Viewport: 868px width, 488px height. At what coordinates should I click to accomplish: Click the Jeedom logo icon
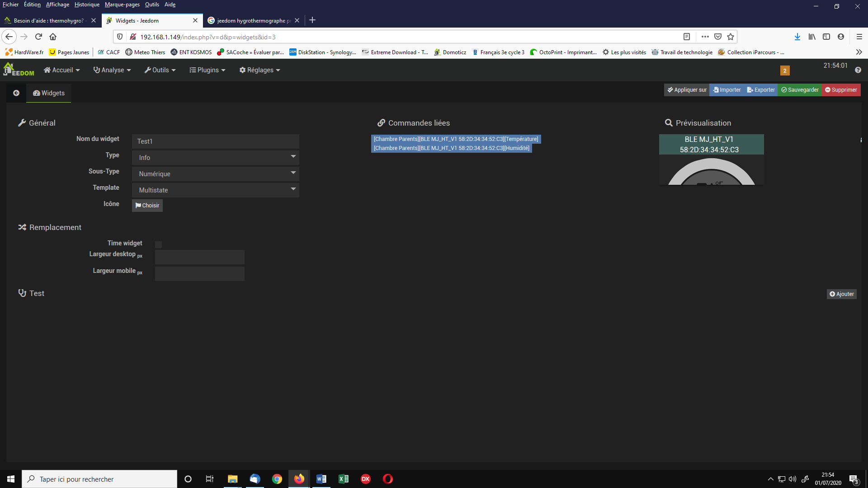(x=18, y=70)
